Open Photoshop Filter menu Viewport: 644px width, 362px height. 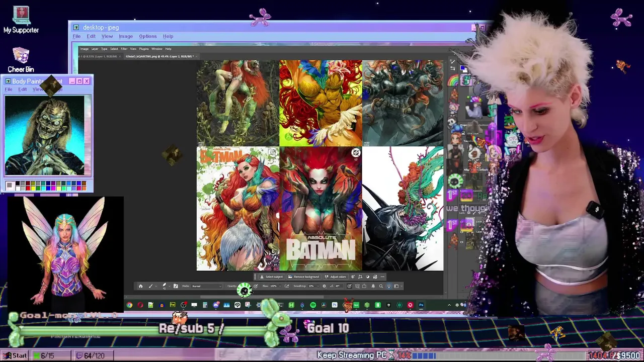click(x=124, y=49)
